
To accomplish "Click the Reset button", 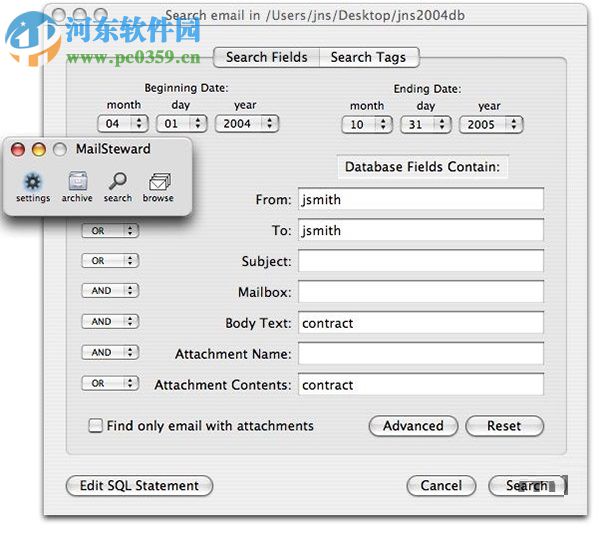I will click(x=504, y=426).
